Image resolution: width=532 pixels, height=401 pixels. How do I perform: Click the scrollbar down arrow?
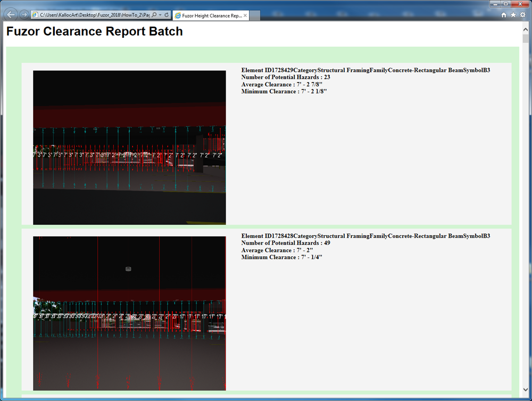(x=525, y=389)
